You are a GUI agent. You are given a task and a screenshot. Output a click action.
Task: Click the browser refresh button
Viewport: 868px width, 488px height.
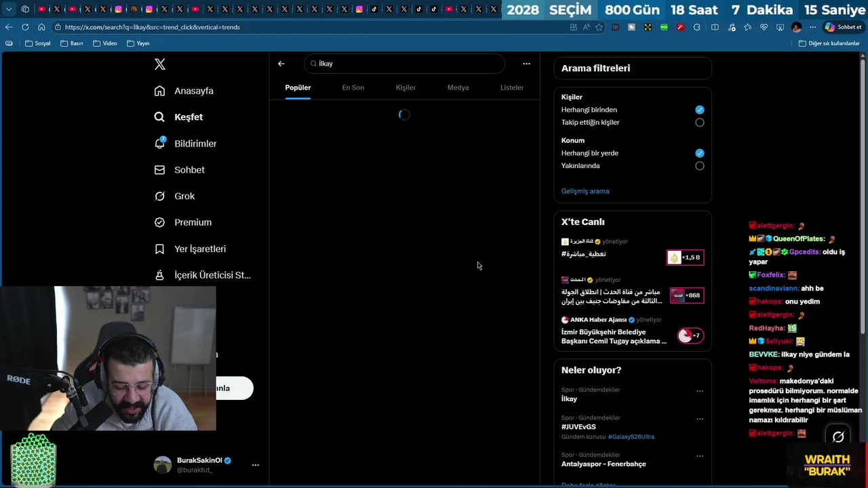[x=25, y=27]
